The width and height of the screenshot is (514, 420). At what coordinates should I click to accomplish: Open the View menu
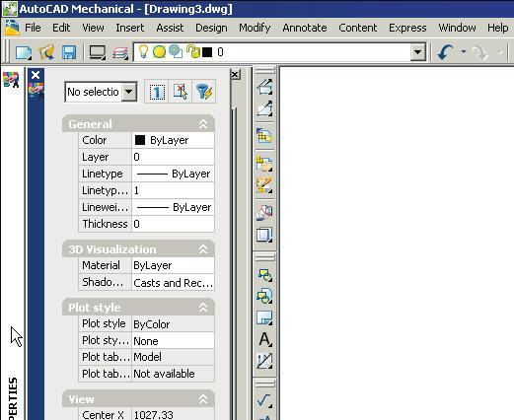pos(93,28)
